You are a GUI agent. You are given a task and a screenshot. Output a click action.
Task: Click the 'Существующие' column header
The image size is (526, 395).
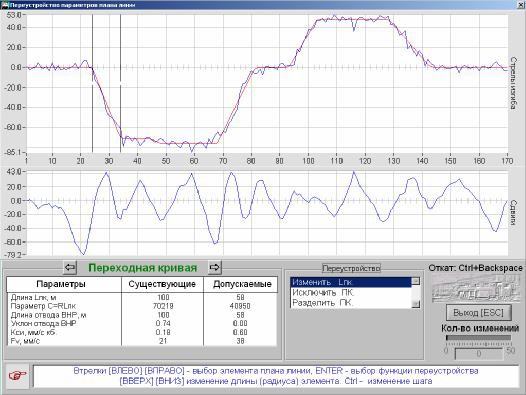coord(162,284)
